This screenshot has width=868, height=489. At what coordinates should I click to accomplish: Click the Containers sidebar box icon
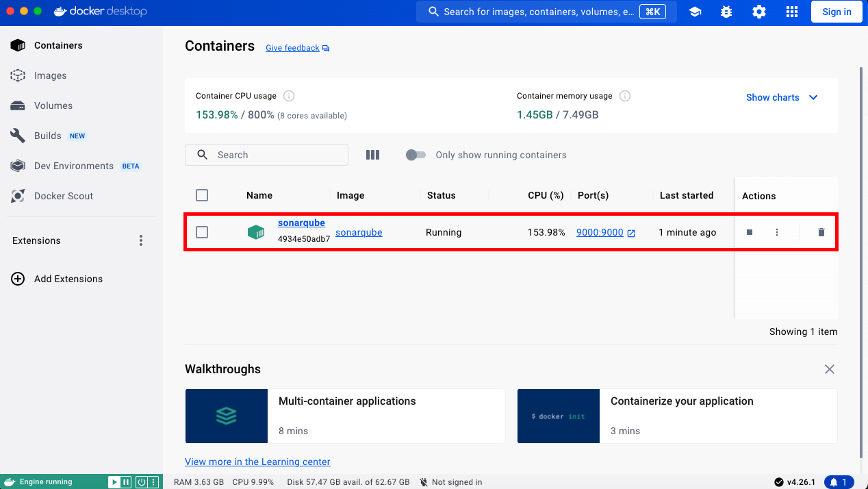point(18,45)
